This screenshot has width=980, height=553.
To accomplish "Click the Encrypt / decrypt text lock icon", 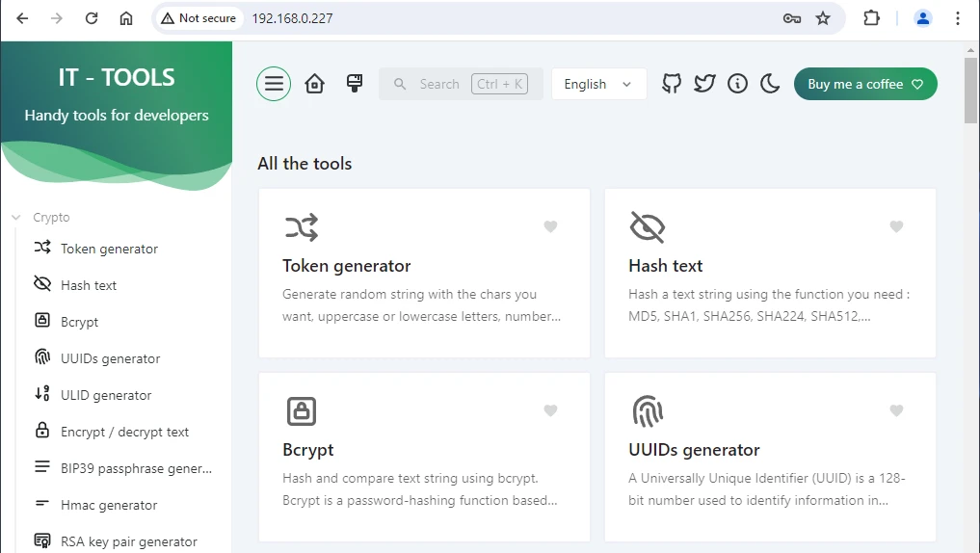I will 42,432.
